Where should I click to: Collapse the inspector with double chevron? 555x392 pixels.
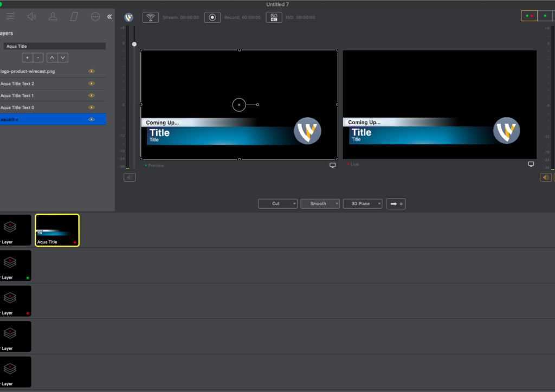pos(109,16)
